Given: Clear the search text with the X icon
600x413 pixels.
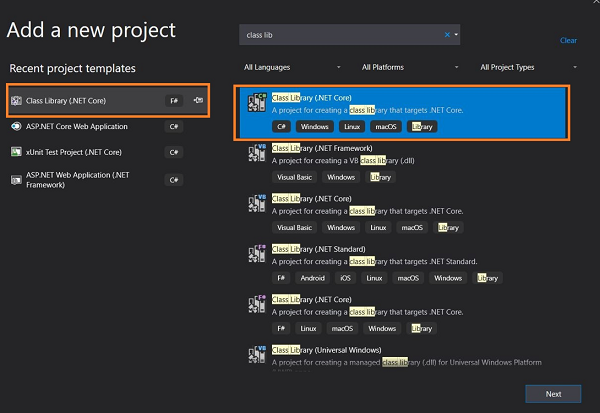Looking at the screenshot, I should click(447, 35).
